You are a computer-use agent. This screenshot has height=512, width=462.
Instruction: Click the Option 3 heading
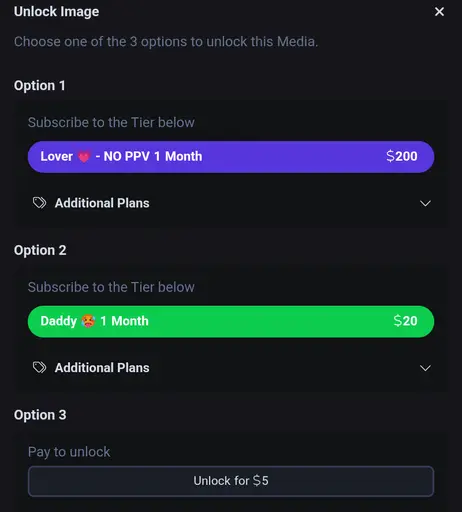[40, 415]
